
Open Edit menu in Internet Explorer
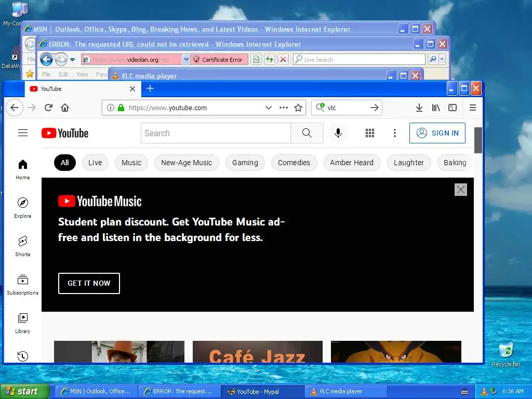63,74
